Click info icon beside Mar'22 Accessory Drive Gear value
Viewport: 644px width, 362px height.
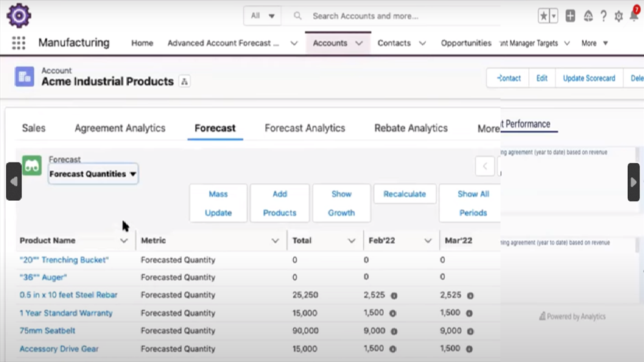(x=469, y=349)
